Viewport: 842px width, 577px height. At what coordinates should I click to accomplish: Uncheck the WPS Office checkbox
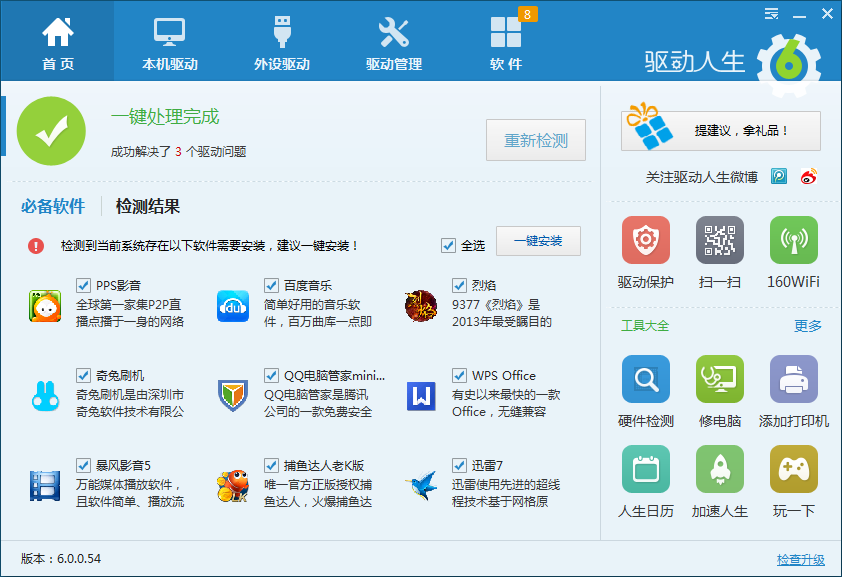[459, 375]
